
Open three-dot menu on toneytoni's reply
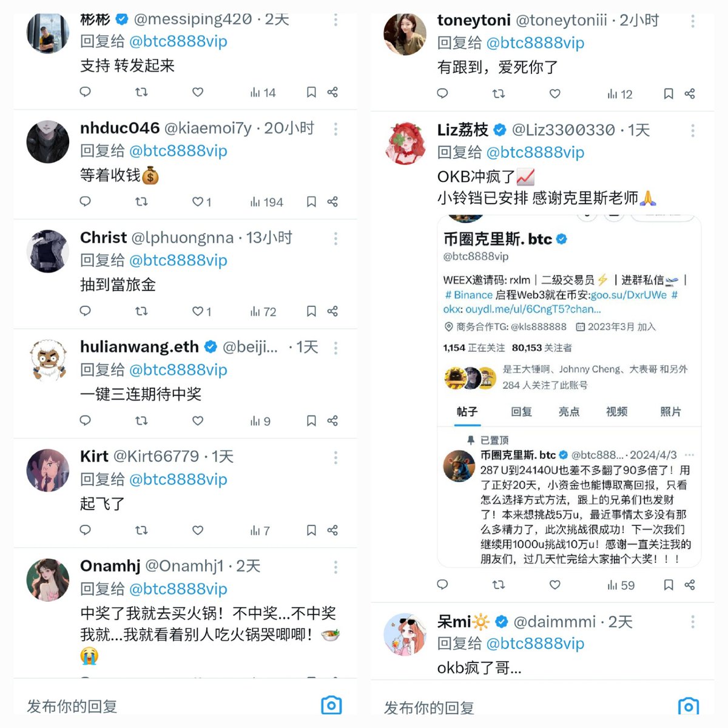(693, 21)
